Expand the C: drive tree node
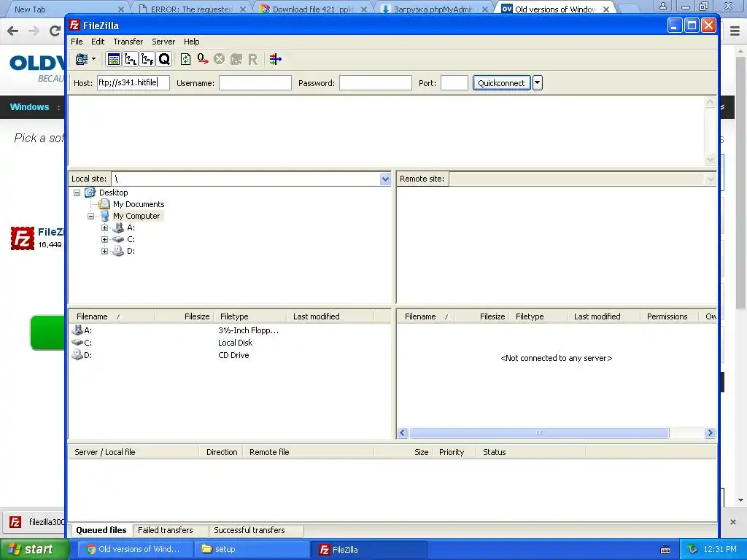Screen dimensions: 747x560 (105, 239)
